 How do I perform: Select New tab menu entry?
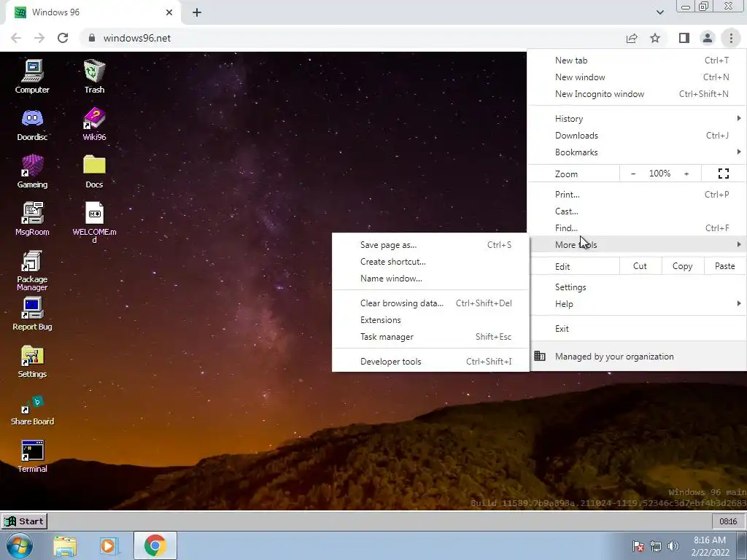pyautogui.click(x=636, y=61)
